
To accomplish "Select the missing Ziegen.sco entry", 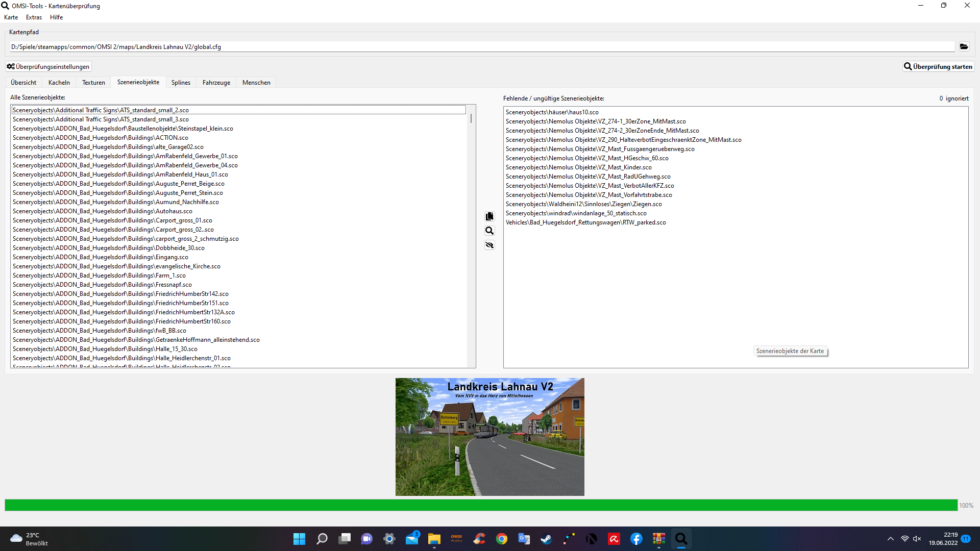I will click(x=583, y=204).
